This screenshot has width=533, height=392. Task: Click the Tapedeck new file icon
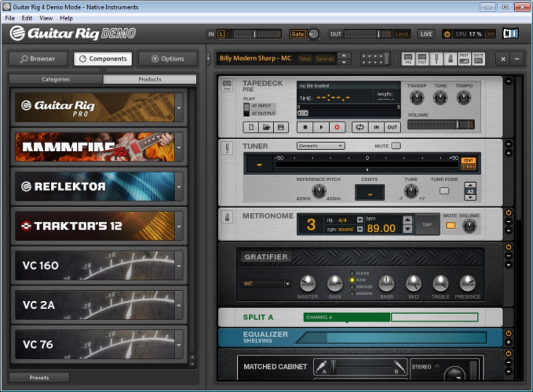coord(251,127)
